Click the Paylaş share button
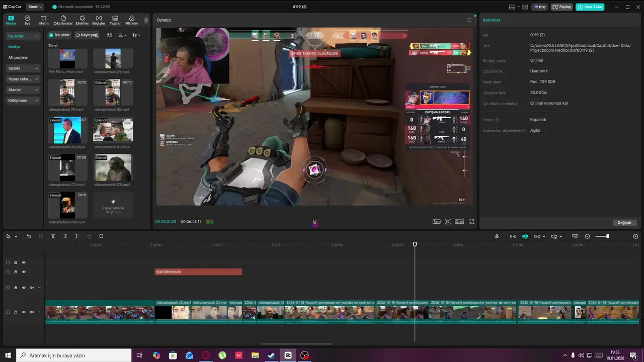This screenshot has height=362, width=644. pos(562,7)
